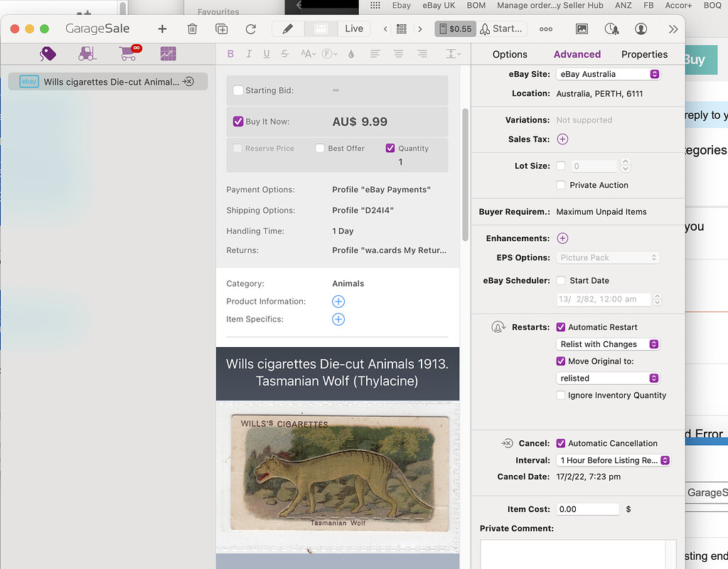Add Item Specifics with plus button
Screen dimensions: 728x569
(x=338, y=319)
